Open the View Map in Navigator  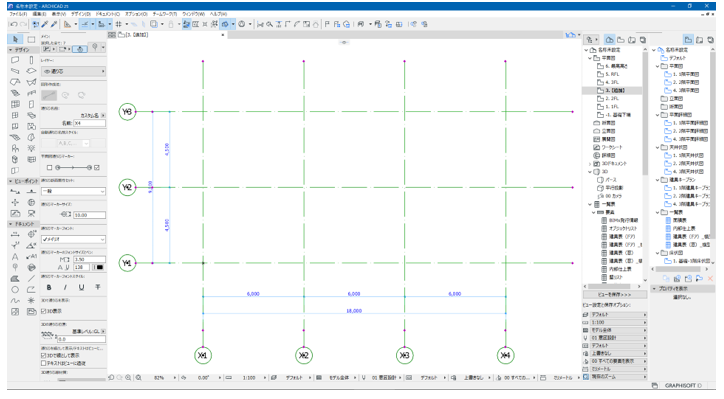[x=621, y=40]
